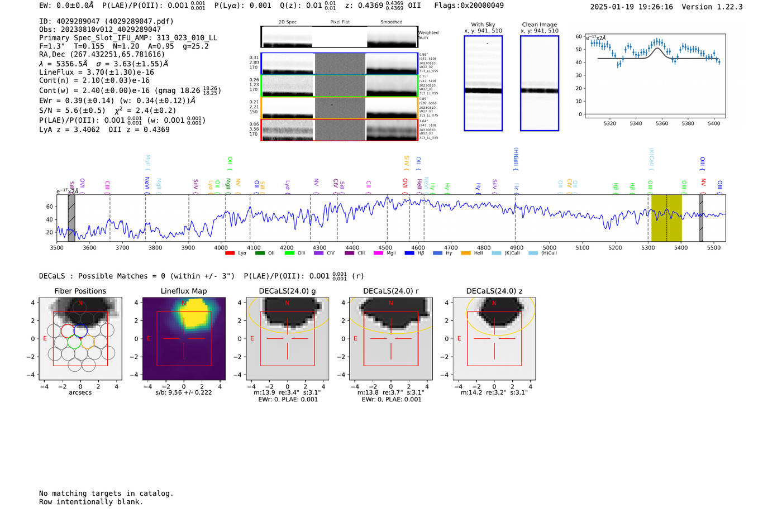The width and height of the screenshot is (782, 532).
Task: Select the s/b: 9.56 +/- 0.222 label
Action: click(184, 392)
